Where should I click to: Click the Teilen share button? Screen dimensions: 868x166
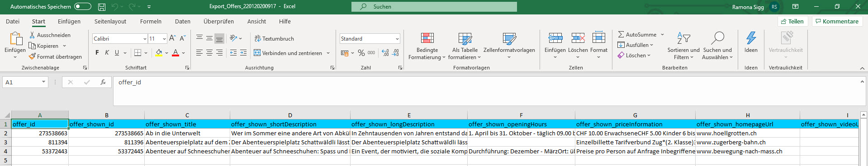[792, 21]
